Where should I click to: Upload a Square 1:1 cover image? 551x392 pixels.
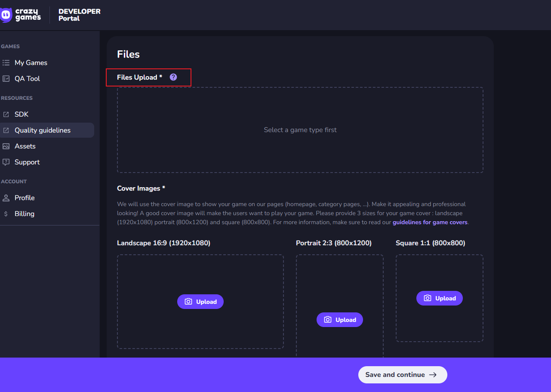pyautogui.click(x=440, y=298)
